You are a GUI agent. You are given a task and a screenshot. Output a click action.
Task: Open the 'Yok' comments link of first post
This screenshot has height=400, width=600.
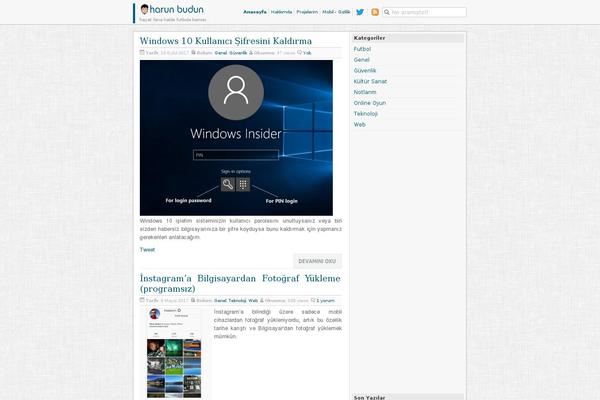pyautogui.click(x=307, y=53)
